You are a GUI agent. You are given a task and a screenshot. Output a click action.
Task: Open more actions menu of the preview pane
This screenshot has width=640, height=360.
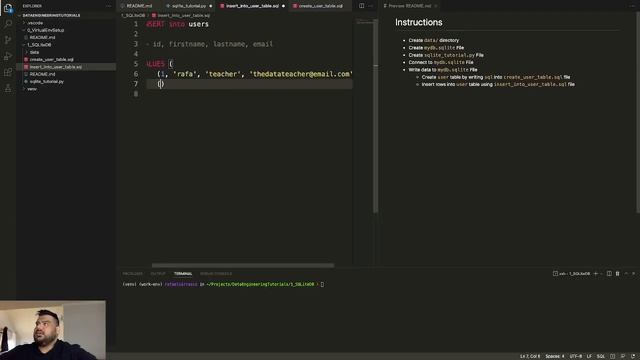[633, 6]
